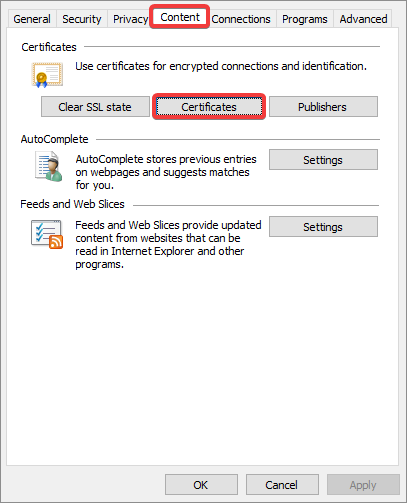
Task: Confirm with the OK button
Action: (x=201, y=485)
